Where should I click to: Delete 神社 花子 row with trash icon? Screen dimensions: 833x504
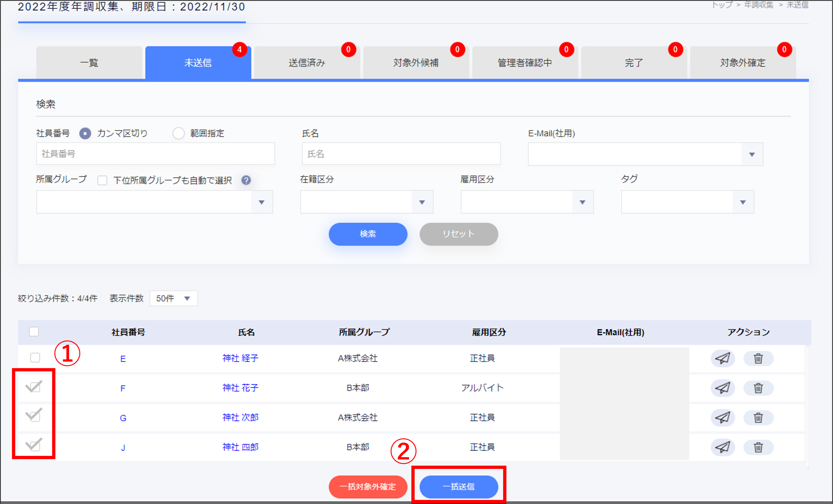coord(758,388)
